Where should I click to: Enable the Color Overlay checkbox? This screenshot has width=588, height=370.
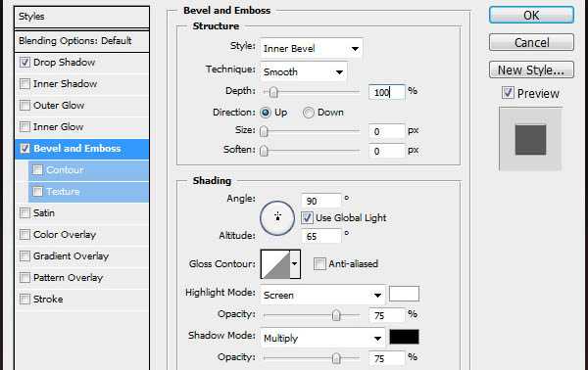pos(24,235)
